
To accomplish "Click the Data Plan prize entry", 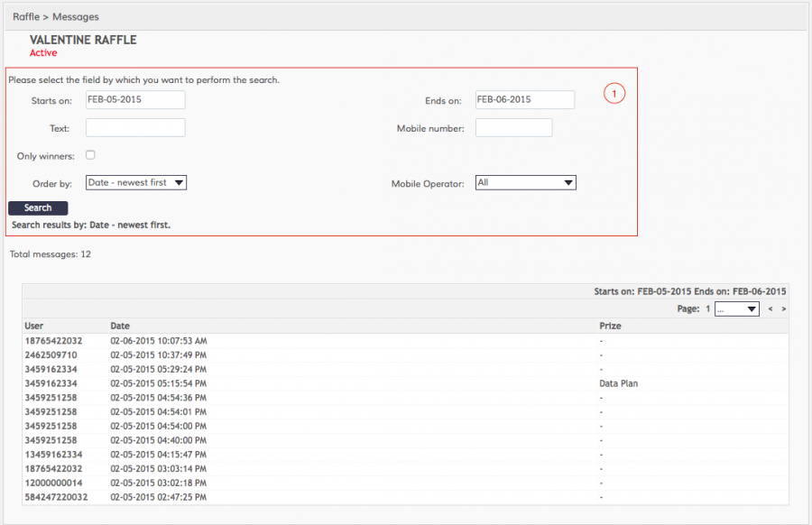I will pos(618,383).
